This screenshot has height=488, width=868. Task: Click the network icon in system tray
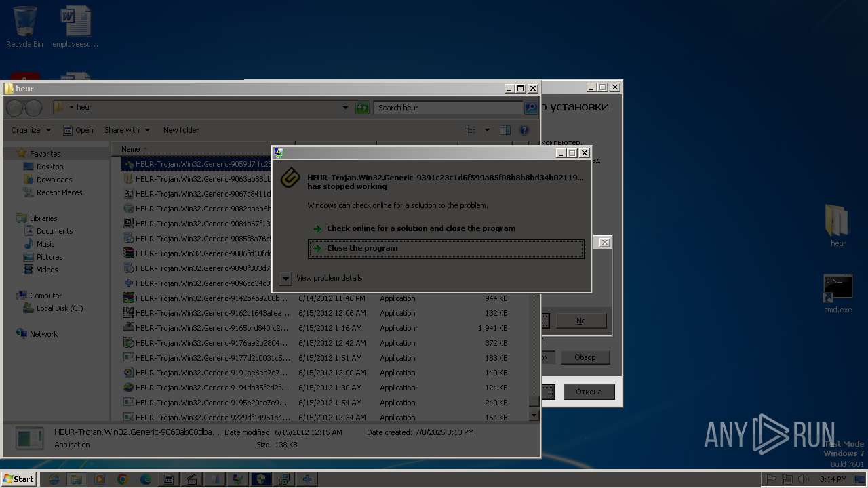(787, 479)
